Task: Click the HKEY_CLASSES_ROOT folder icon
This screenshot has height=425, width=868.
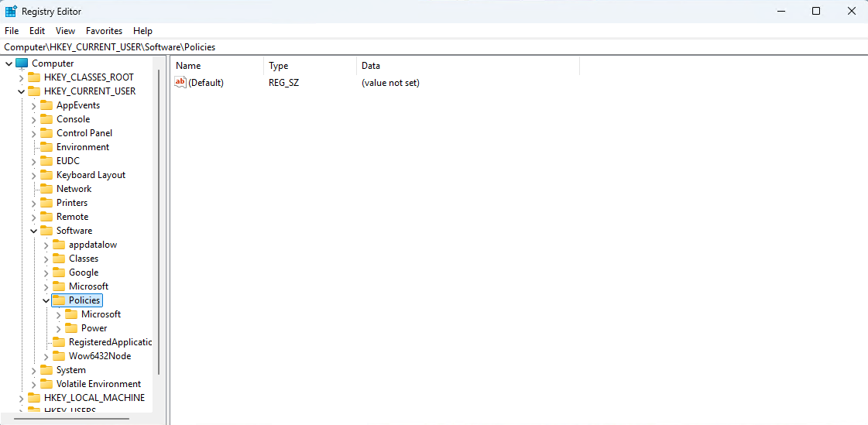Action: tap(34, 77)
